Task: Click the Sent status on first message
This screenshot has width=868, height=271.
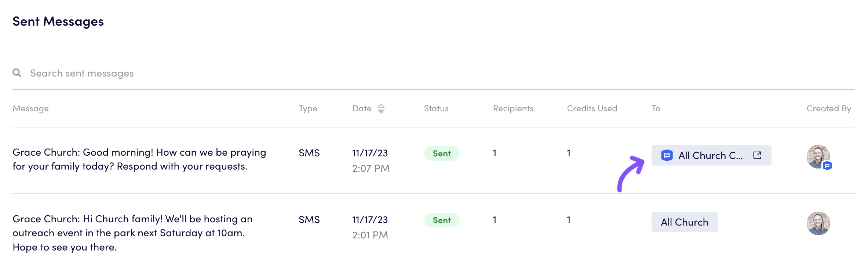Action: pyautogui.click(x=442, y=153)
